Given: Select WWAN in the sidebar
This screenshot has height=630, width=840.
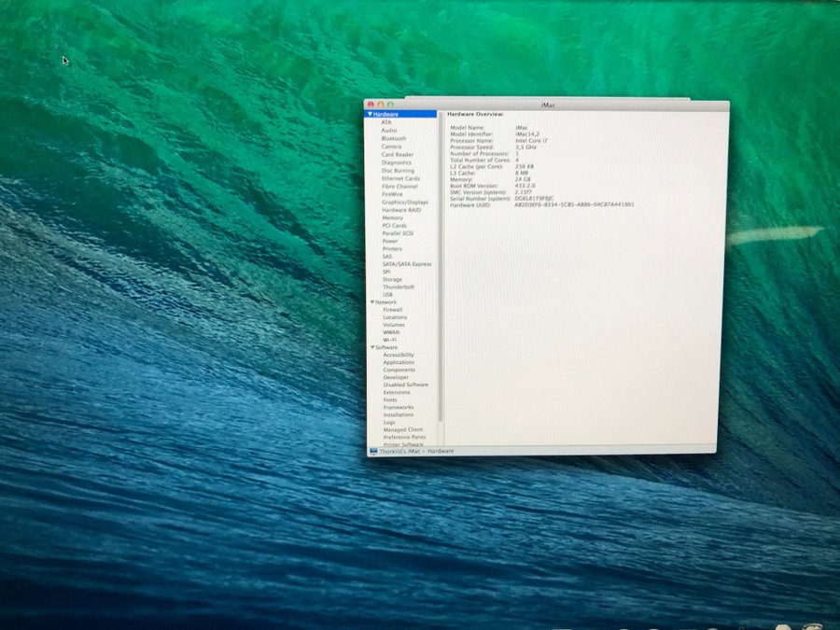Looking at the screenshot, I should click(x=391, y=332).
